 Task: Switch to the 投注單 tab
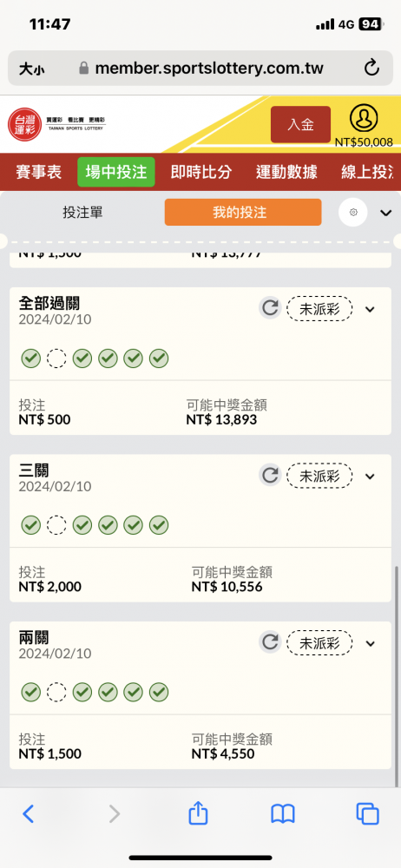coord(82,213)
